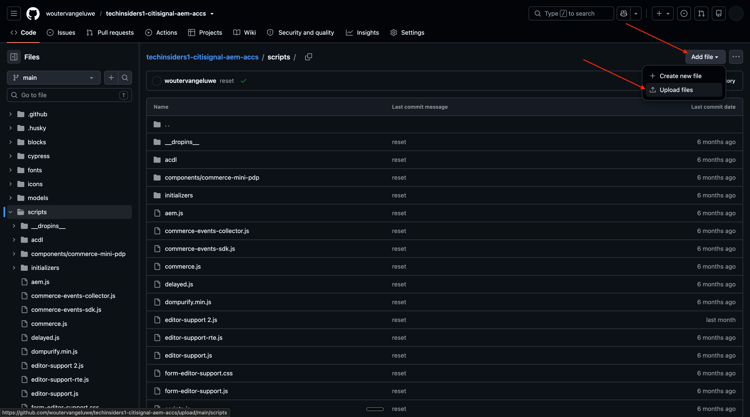Open form-editor-support.css in file list
The image size is (750, 417).
(x=199, y=373)
